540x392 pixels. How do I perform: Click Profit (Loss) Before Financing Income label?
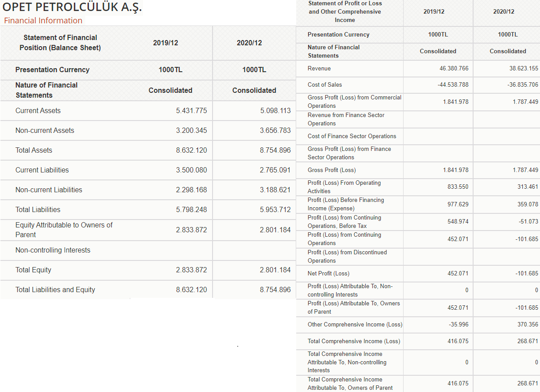[x=346, y=204]
